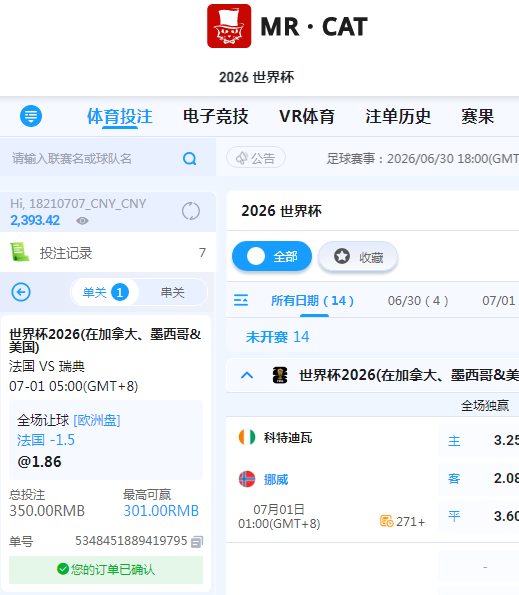Screen dimensions: 519x595
Task: Click the back arrow in bet slip
Action: tap(21, 292)
